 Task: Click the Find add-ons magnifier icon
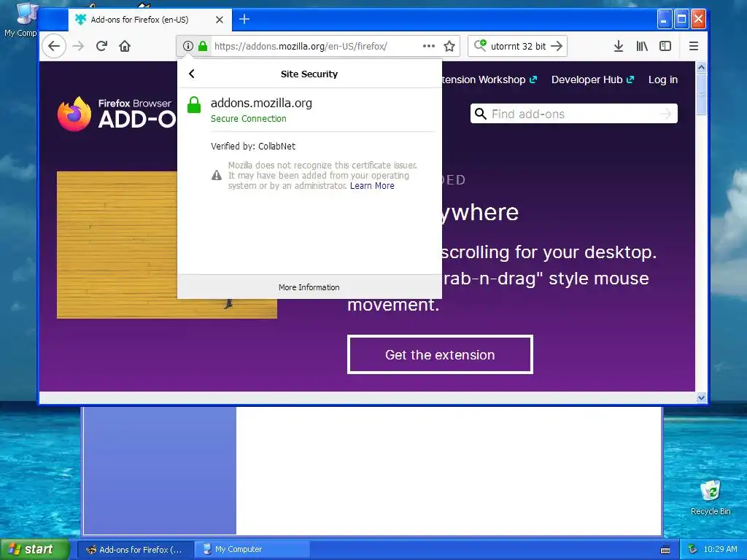(x=481, y=114)
